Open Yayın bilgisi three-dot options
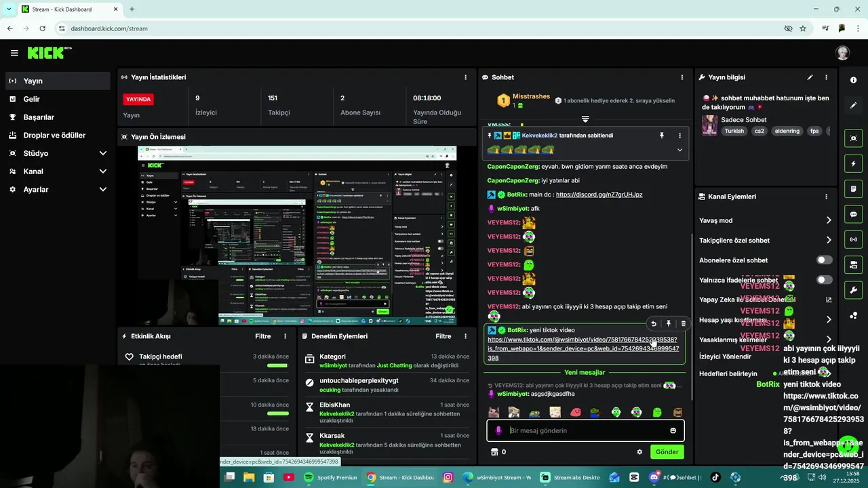The height and width of the screenshot is (488, 868). [826, 77]
